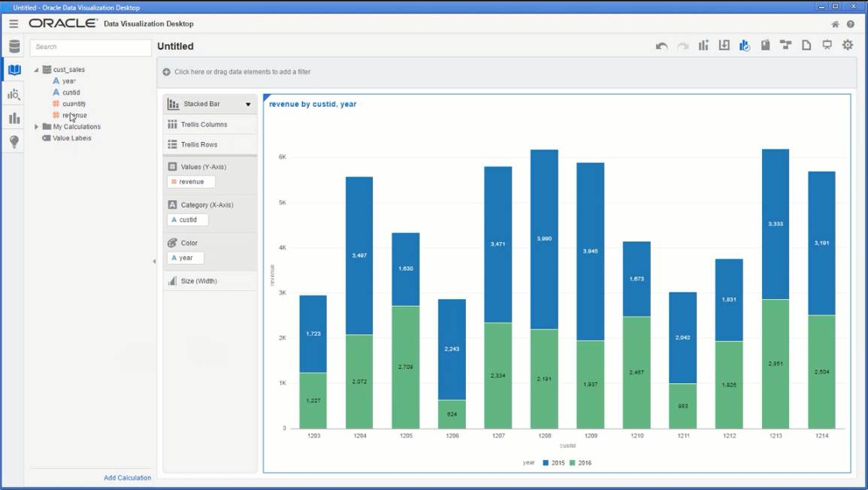Click the green 2,851 bar segment for 1213
This screenshot has height=490, width=868.
tap(776, 364)
